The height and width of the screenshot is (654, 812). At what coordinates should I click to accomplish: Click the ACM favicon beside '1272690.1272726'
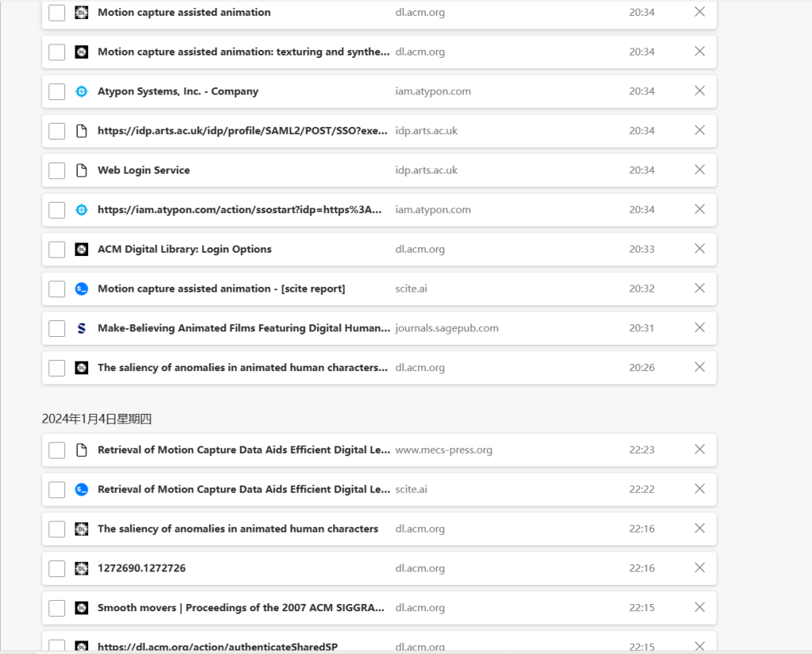(x=82, y=568)
